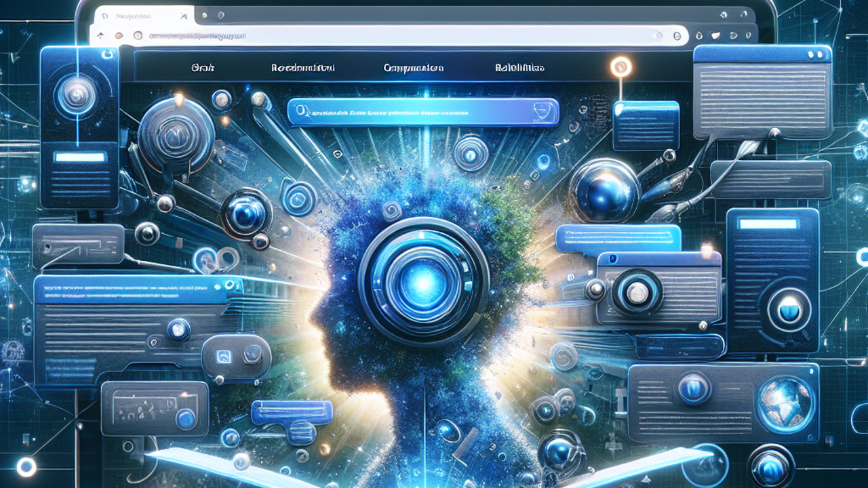
Task: Open the globe icon in the lower-right panel
Action: 785,403
